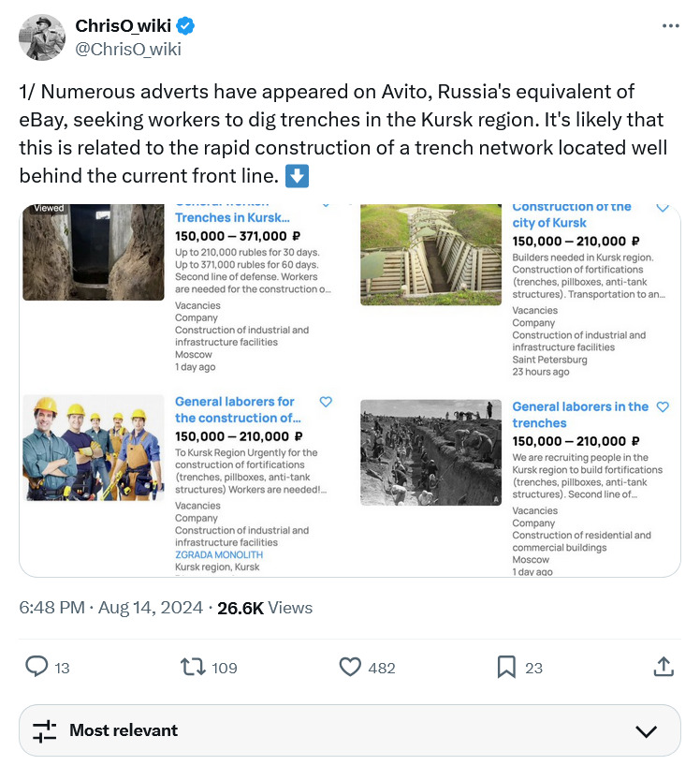View the 26.6K Views analytics
Screen dimensions: 700x766
265,608
